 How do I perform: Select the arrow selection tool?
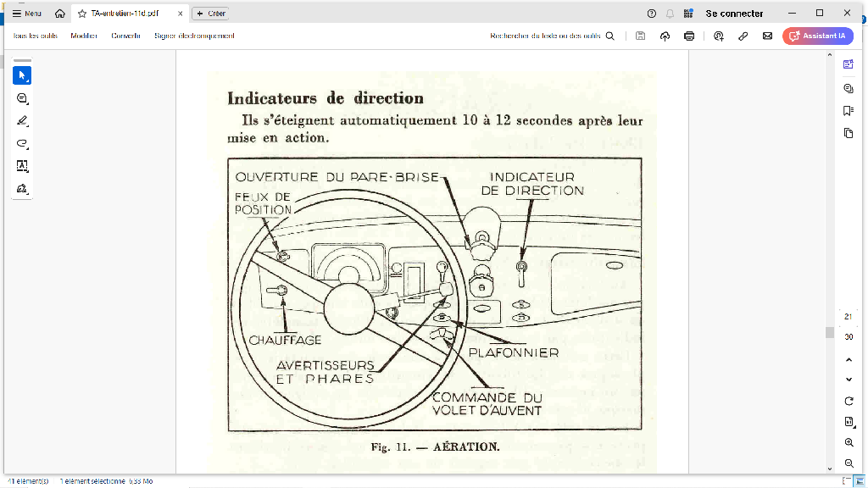22,76
